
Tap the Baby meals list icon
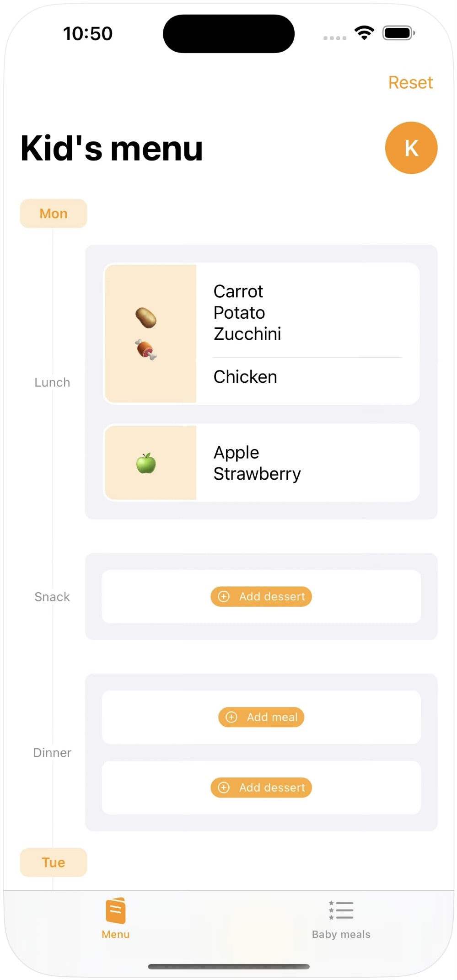[x=341, y=910]
